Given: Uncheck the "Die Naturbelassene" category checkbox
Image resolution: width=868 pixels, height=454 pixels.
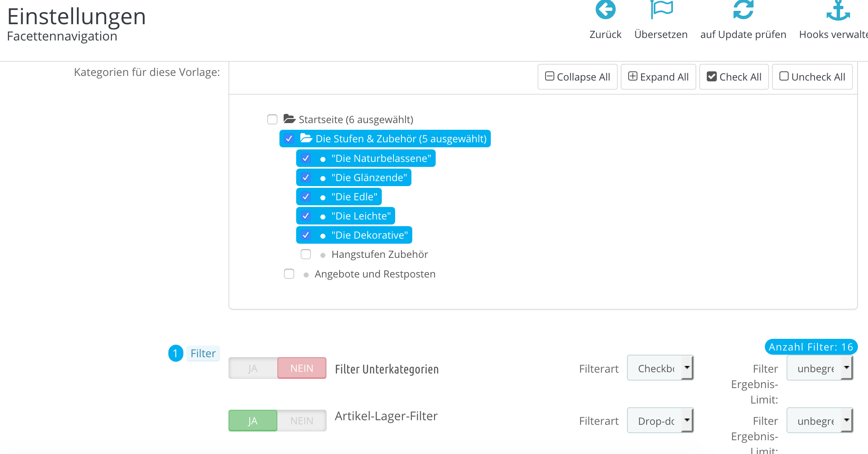Looking at the screenshot, I should 306,158.
